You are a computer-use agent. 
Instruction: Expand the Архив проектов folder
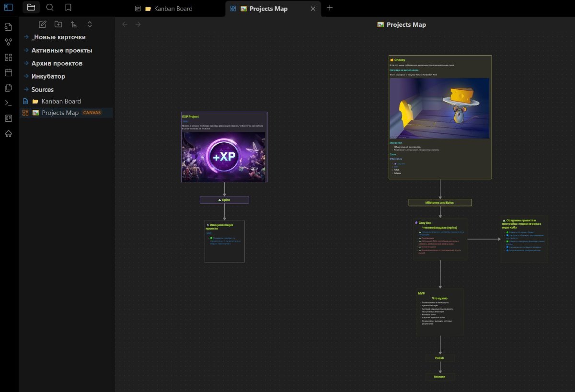(57, 63)
